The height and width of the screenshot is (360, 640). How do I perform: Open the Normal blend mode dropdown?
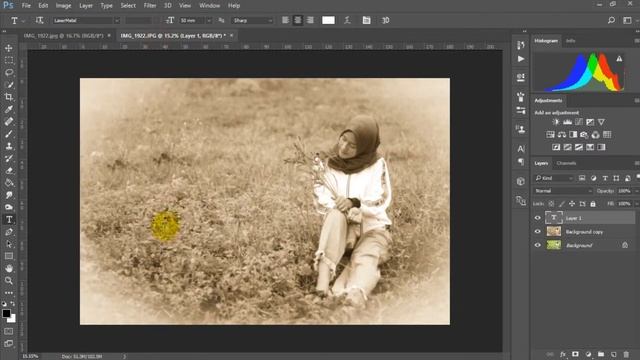coord(563,191)
